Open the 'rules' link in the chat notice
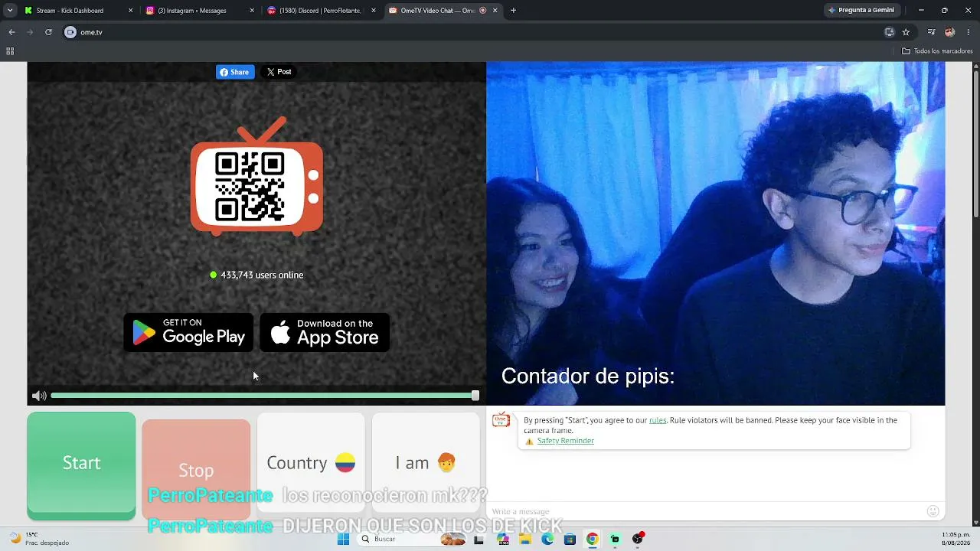This screenshot has width=980, height=551. (x=658, y=420)
